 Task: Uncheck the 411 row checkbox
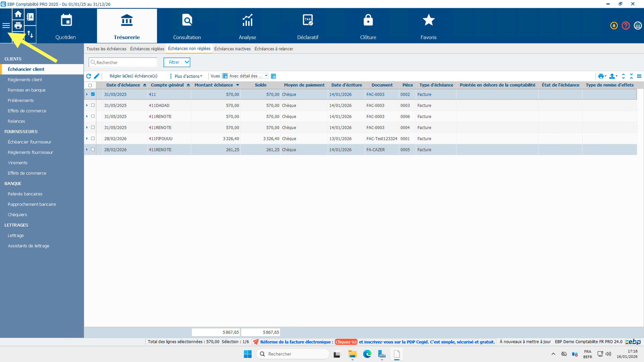tap(93, 94)
